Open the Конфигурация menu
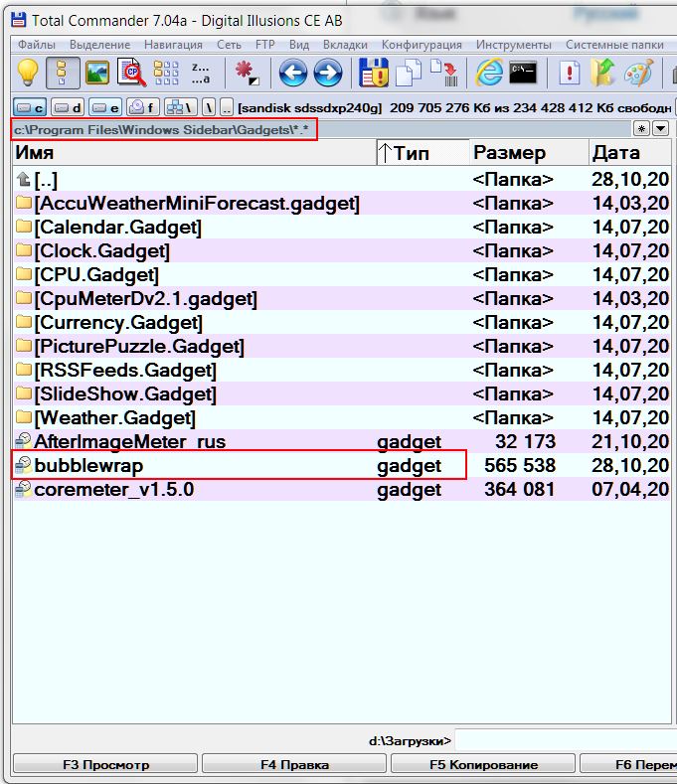 pyautogui.click(x=422, y=45)
